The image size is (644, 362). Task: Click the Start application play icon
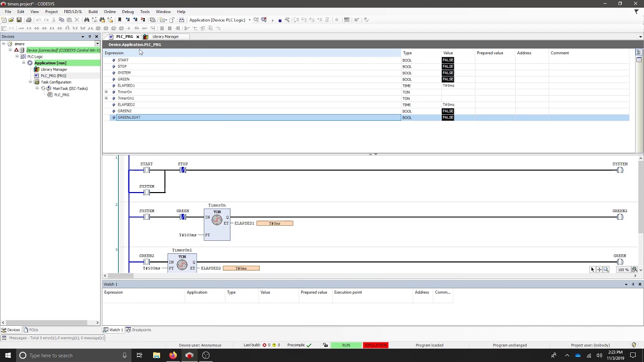272,20
